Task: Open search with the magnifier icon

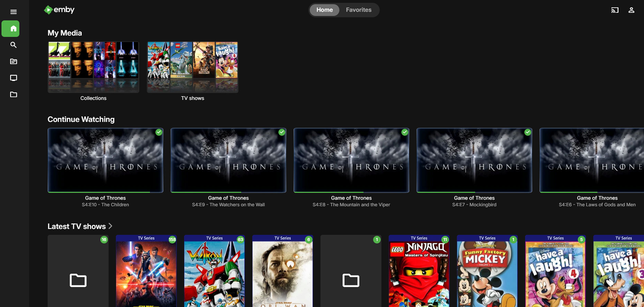Action: coord(14,45)
